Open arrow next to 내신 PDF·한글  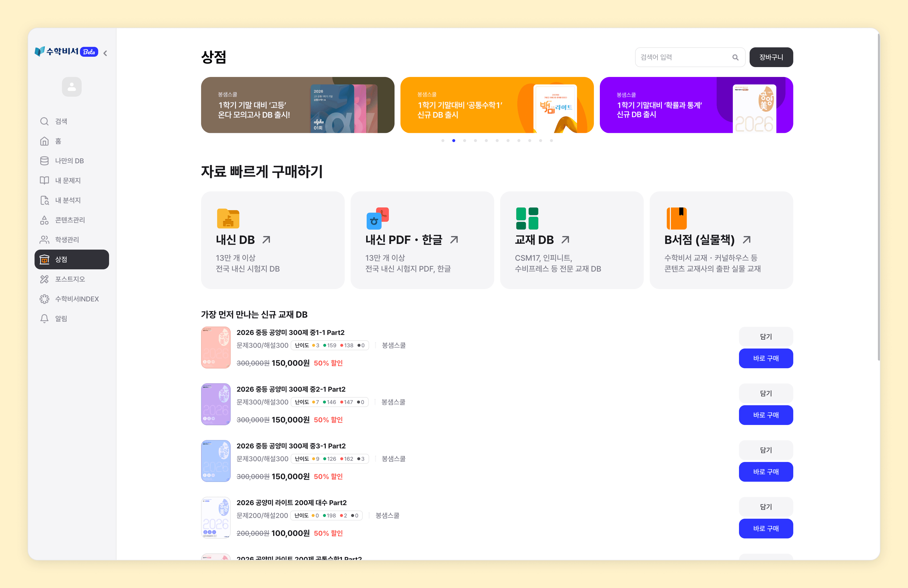point(454,239)
